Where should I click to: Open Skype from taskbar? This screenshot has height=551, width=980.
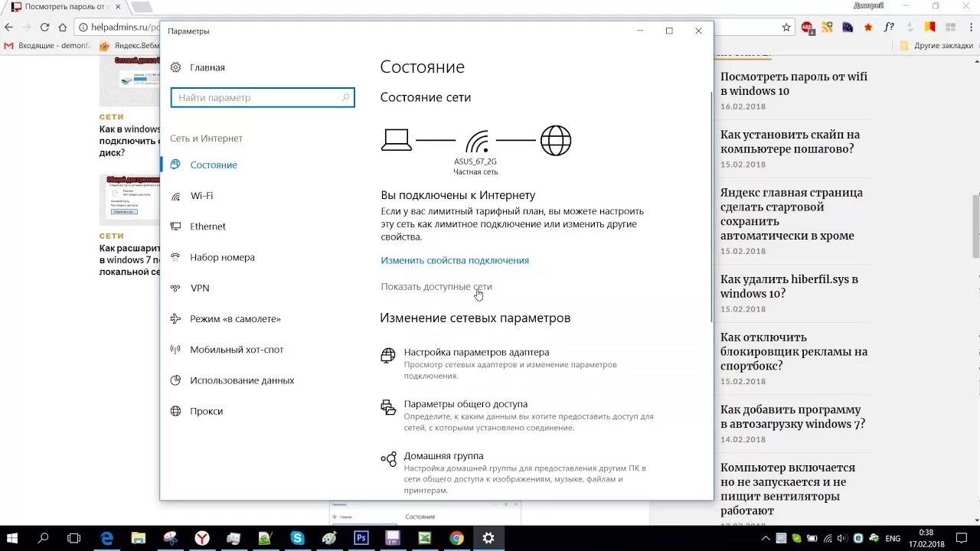tap(297, 538)
